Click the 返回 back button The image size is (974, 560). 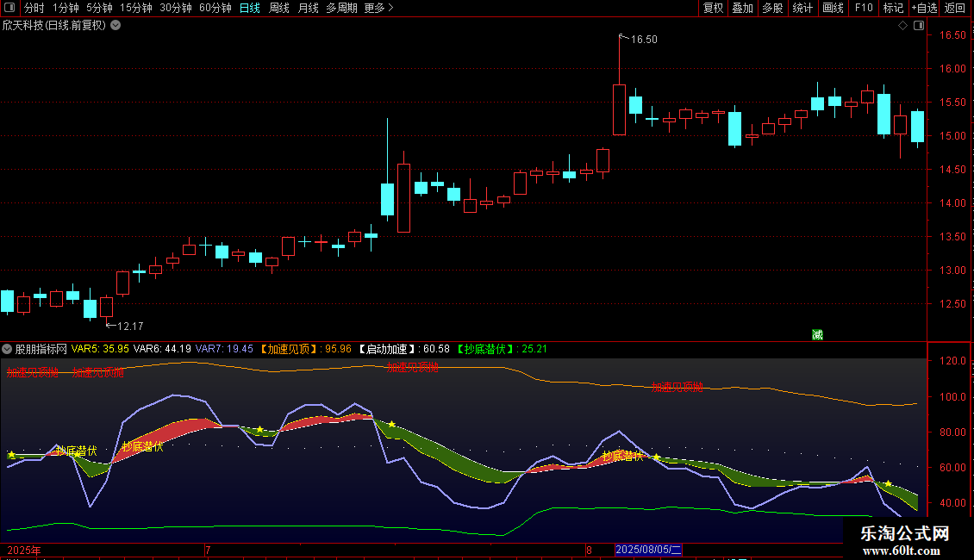955,8
